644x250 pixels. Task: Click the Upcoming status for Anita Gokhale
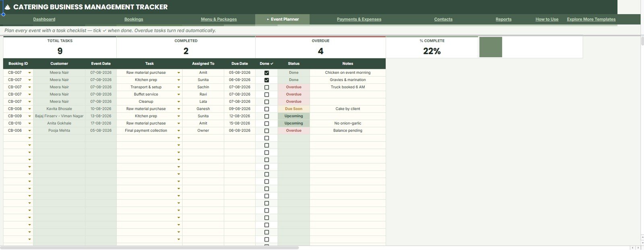pos(294,123)
